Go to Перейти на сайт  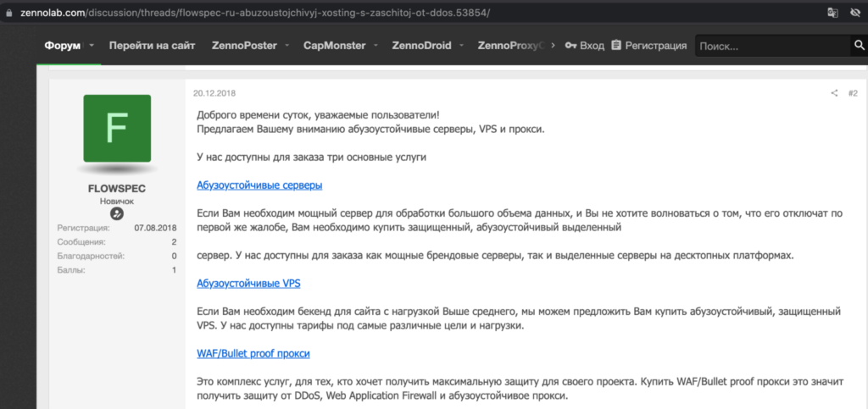pyautogui.click(x=153, y=46)
